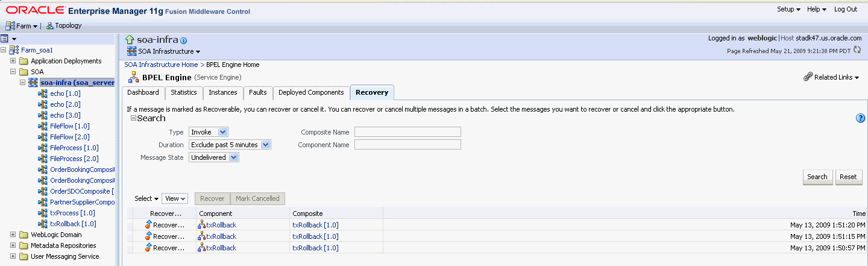Click the soa-infra information icon
868x266 pixels.
pyautogui.click(x=184, y=40)
